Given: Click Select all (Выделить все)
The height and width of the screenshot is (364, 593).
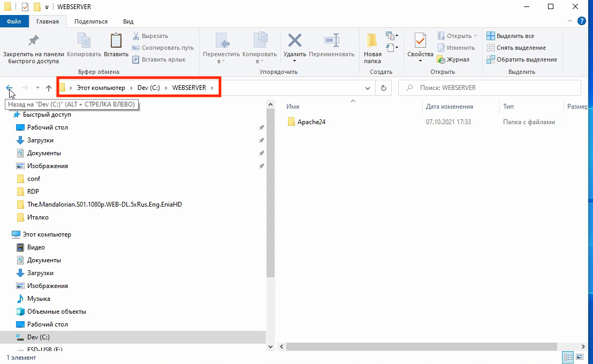Looking at the screenshot, I should tap(510, 36).
